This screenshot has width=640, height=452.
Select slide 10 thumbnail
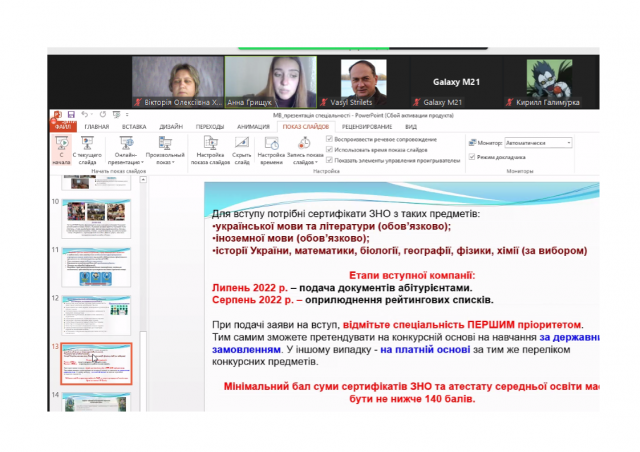(96, 218)
